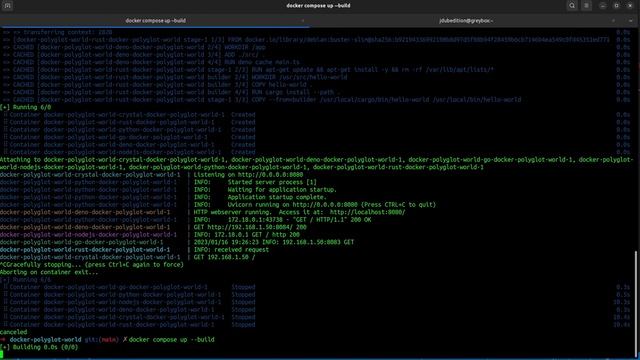
Task: Minimize the terminal window
Action: [603, 6]
